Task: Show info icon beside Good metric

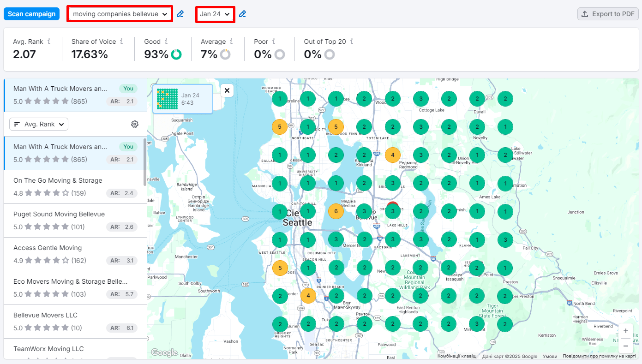Action: pos(166,41)
